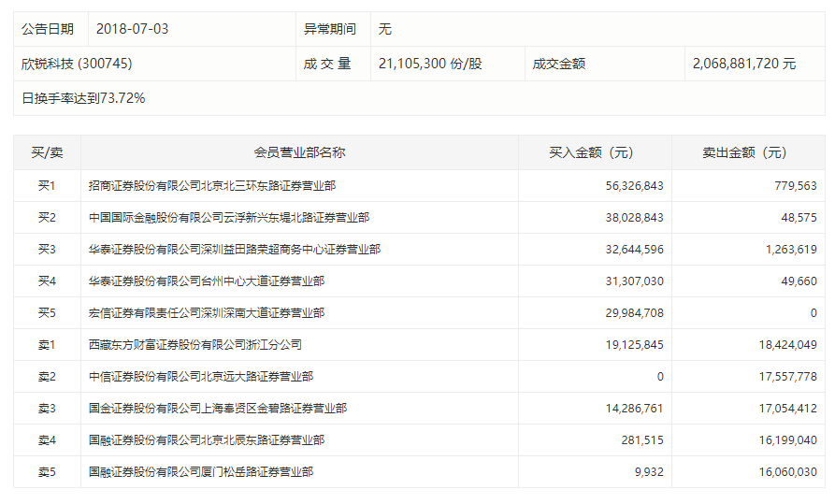The height and width of the screenshot is (504, 835).
Task: Open 招商证券北京北三环东路证券营业部 entry
Action: click(212, 186)
